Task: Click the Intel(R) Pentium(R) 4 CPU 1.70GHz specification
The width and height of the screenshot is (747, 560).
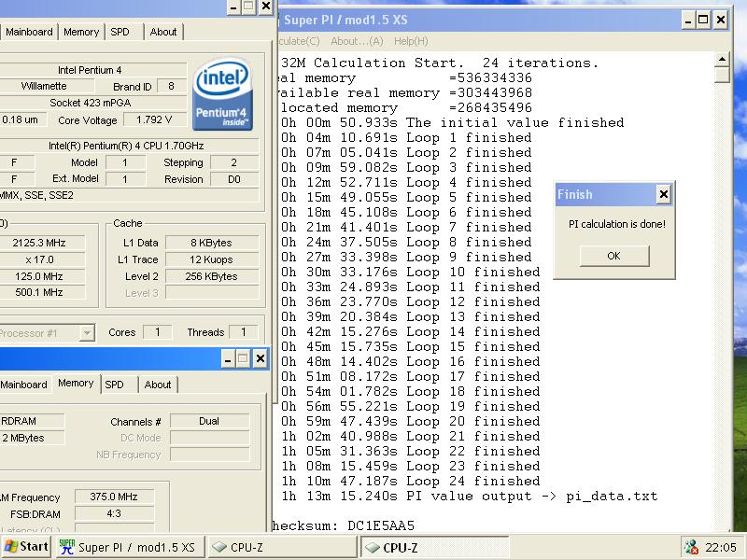Action: click(129, 146)
